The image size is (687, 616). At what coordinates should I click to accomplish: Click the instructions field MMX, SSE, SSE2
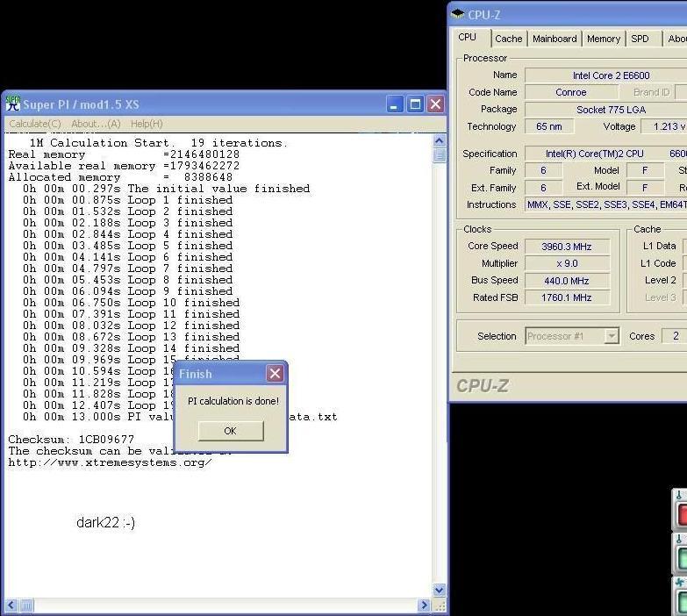(606, 204)
